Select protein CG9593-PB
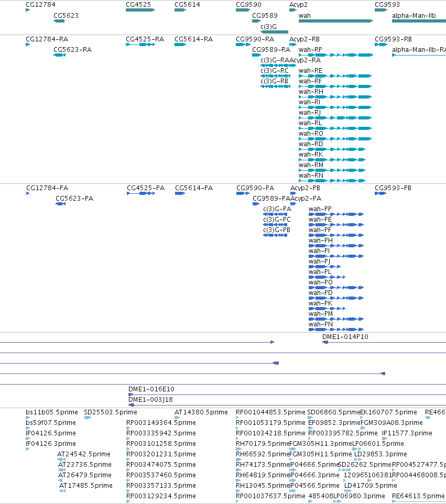Viewport: 446px width, 504px height. pyautogui.click(x=393, y=188)
